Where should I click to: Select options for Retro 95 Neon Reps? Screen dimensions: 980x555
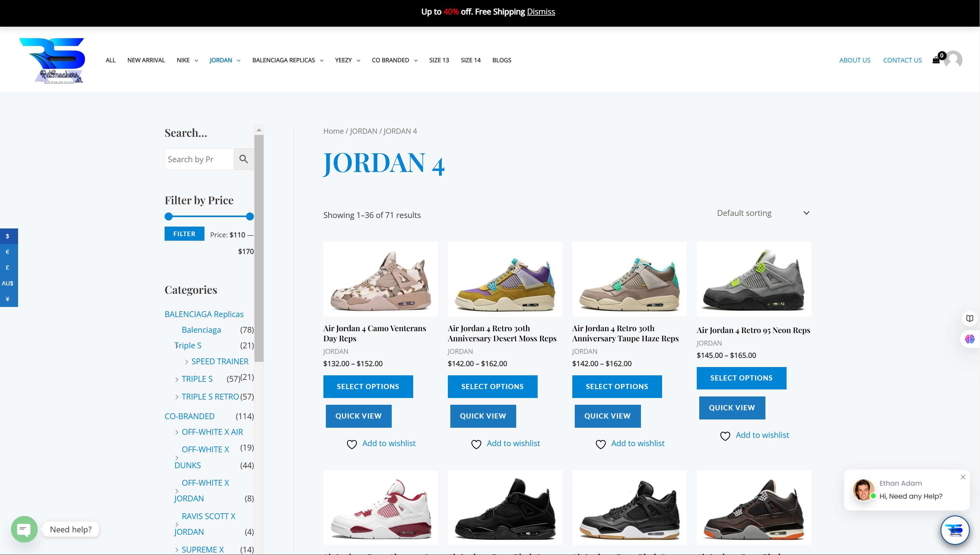click(742, 378)
